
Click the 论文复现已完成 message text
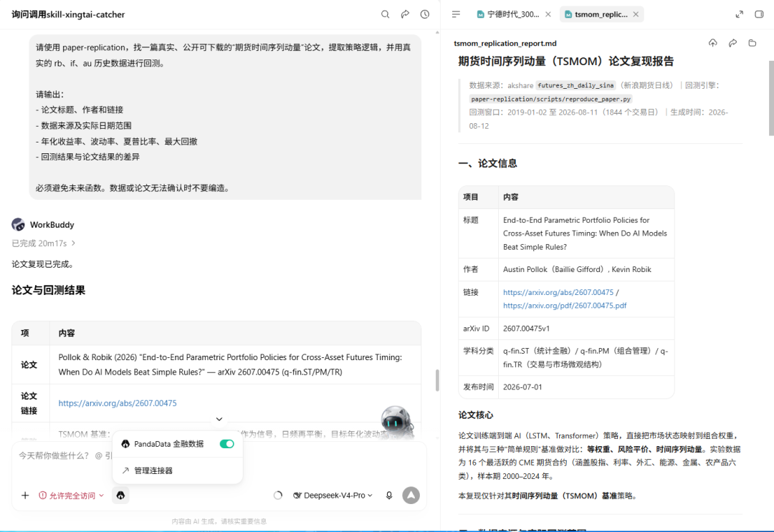click(43, 264)
